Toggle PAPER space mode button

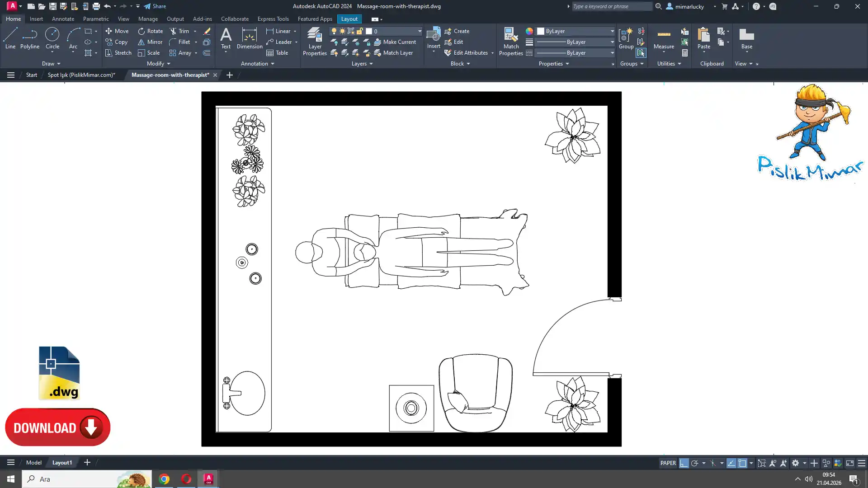coord(668,463)
